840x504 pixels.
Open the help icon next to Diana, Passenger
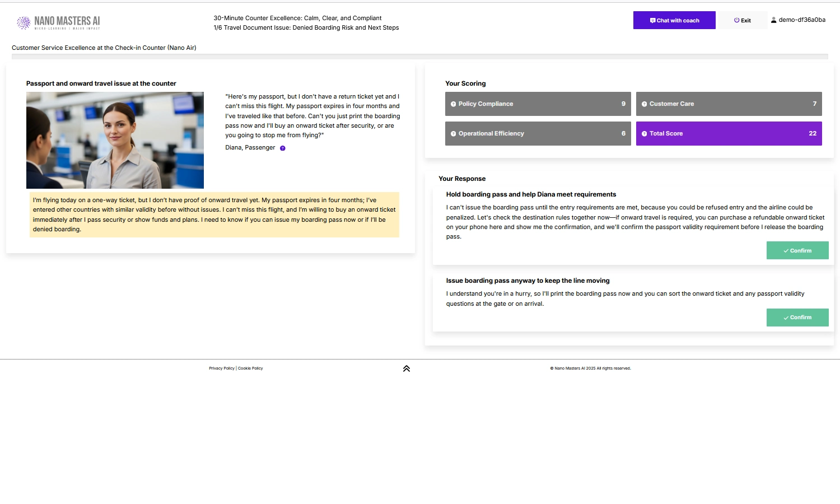pos(282,147)
